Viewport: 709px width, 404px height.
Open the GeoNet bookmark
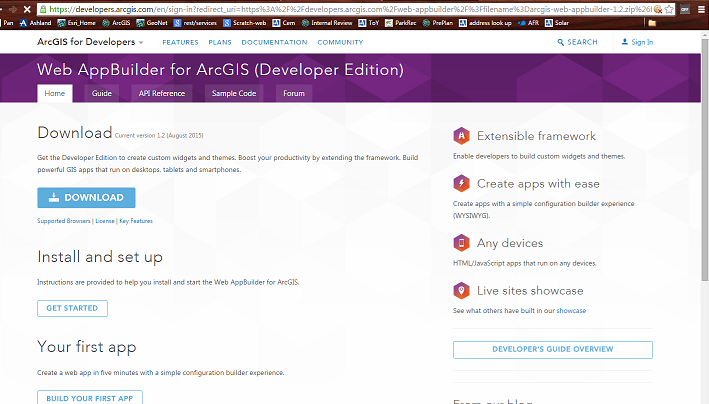coord(152,23)
